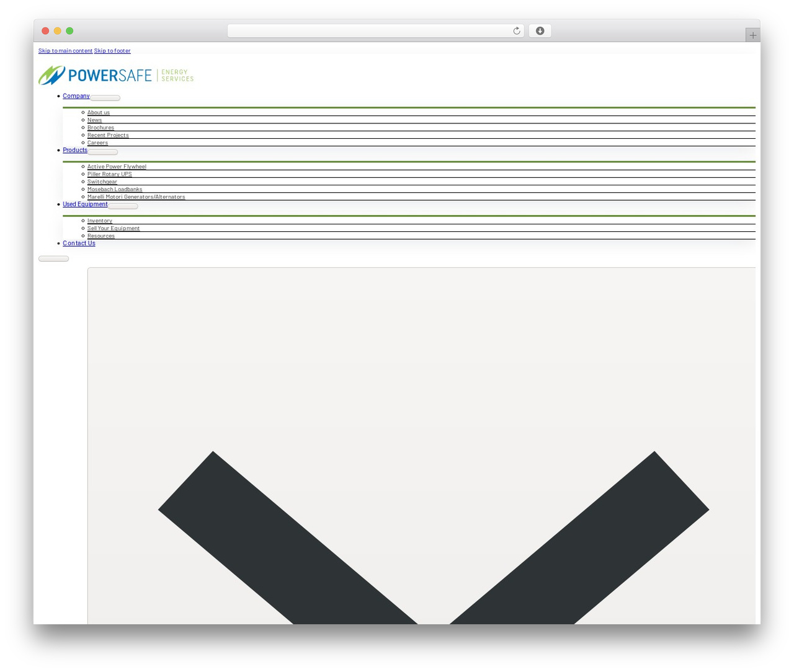Open Sell Your Equipment page
This screenshot has width=794, height=672.
[x=114, y=228]
